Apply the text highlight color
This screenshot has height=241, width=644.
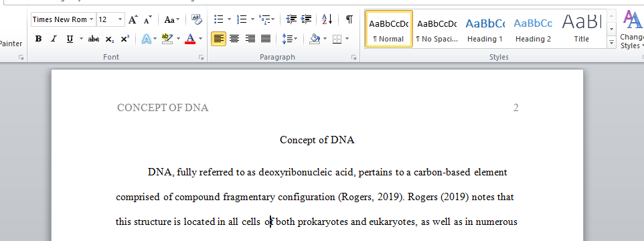167,39
